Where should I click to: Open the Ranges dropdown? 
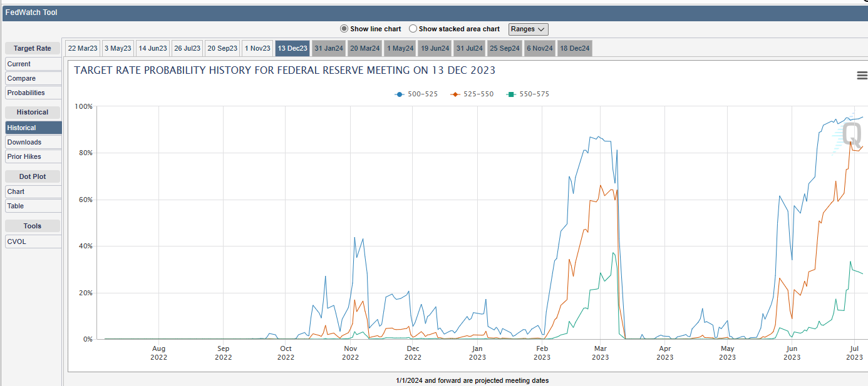(x=529, y=29)
